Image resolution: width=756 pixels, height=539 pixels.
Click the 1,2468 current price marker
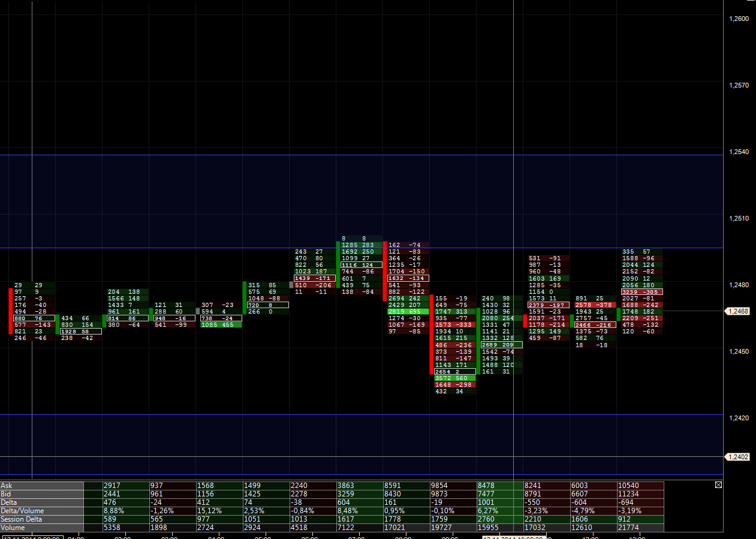coord(738,311)
